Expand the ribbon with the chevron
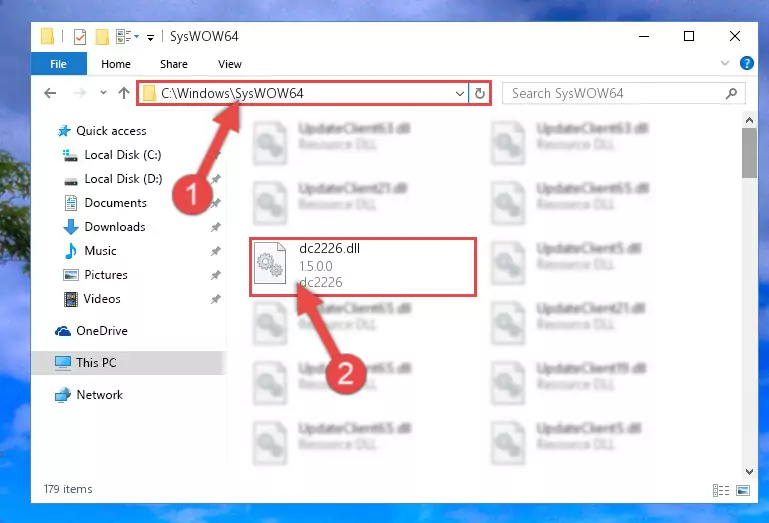Viewport: 769px width, 523px height. (x=725, y=63)
